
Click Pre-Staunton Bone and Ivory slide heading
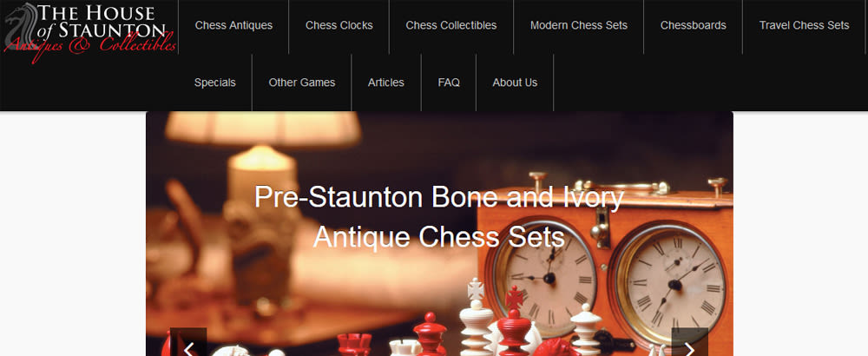point(439,217)
